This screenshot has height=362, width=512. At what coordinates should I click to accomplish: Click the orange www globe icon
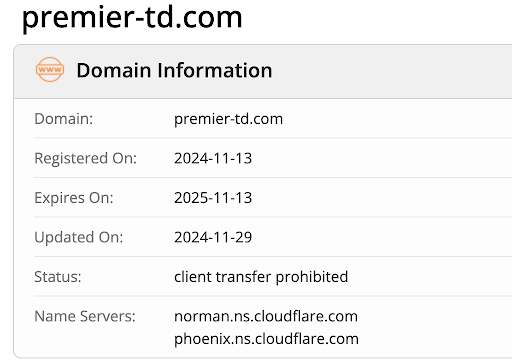point(50,70)
